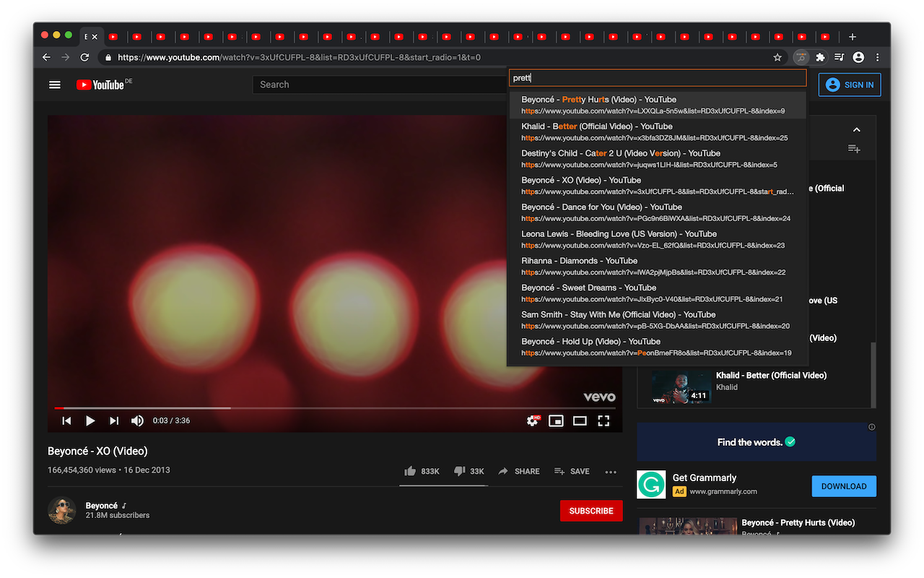Collapse the playlist panel chevron
The width and height of the screenshot is (924, 578).
857,130
